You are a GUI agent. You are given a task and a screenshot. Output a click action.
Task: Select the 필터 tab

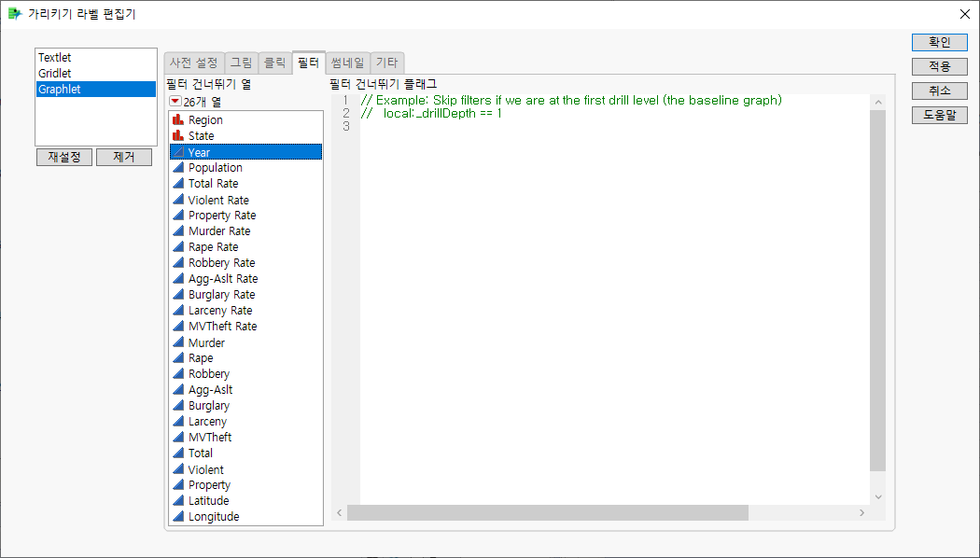click(x=308, y=63)
